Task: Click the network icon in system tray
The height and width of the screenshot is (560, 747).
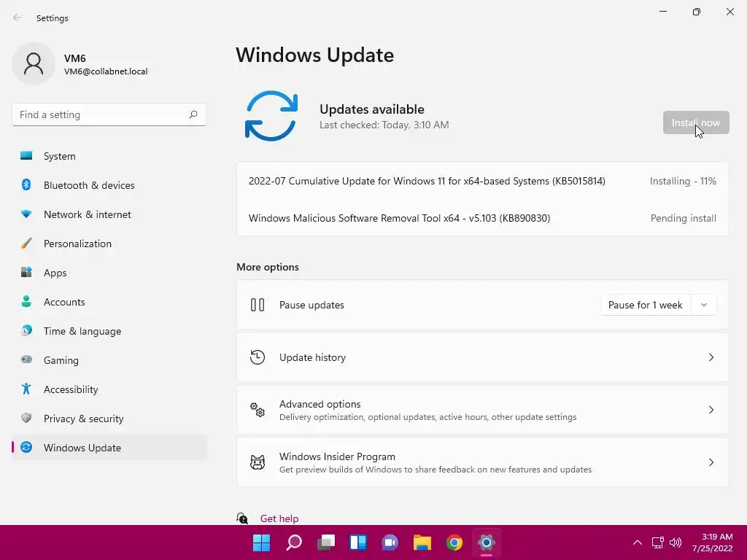Action: click(x=658, y=542)
